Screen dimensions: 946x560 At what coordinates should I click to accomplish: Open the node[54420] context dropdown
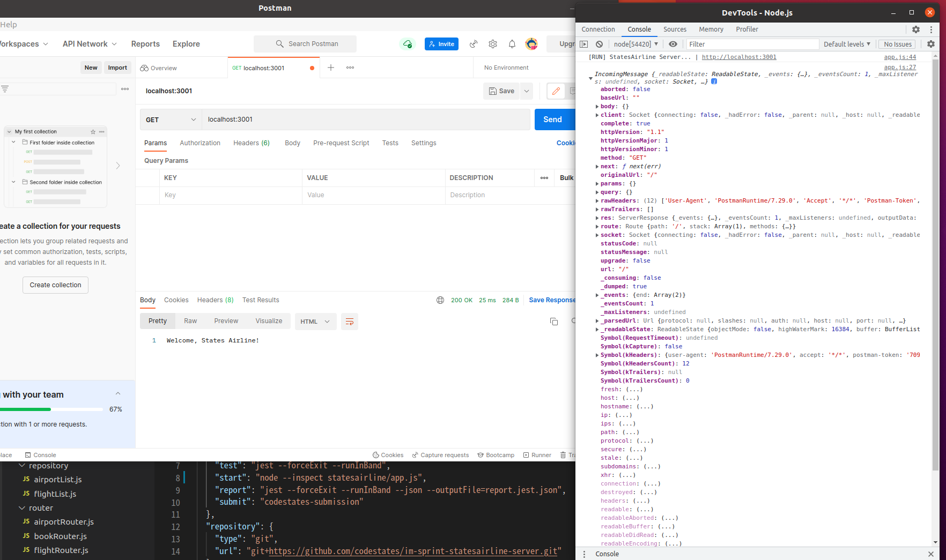pos(635,44)
